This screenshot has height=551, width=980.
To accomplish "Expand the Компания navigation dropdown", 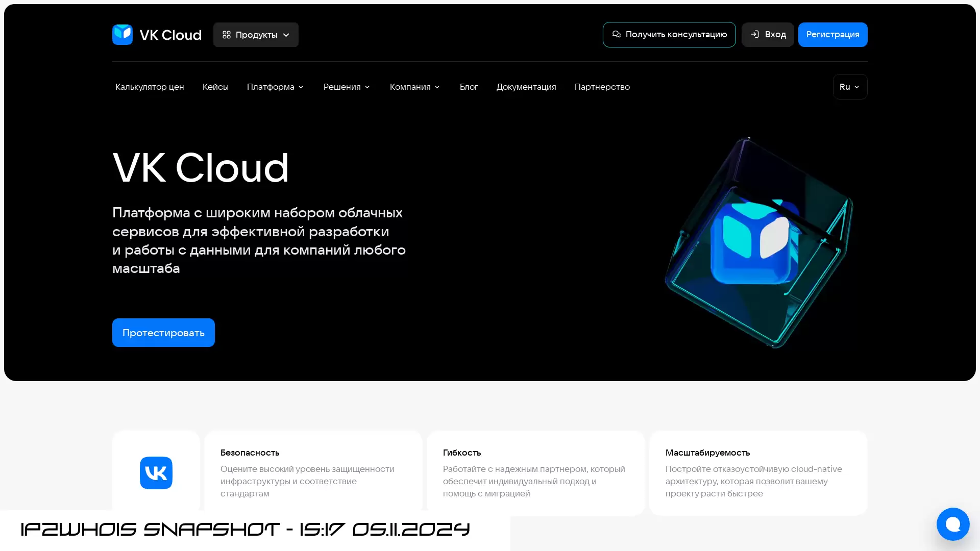I will tap(415, 87).
